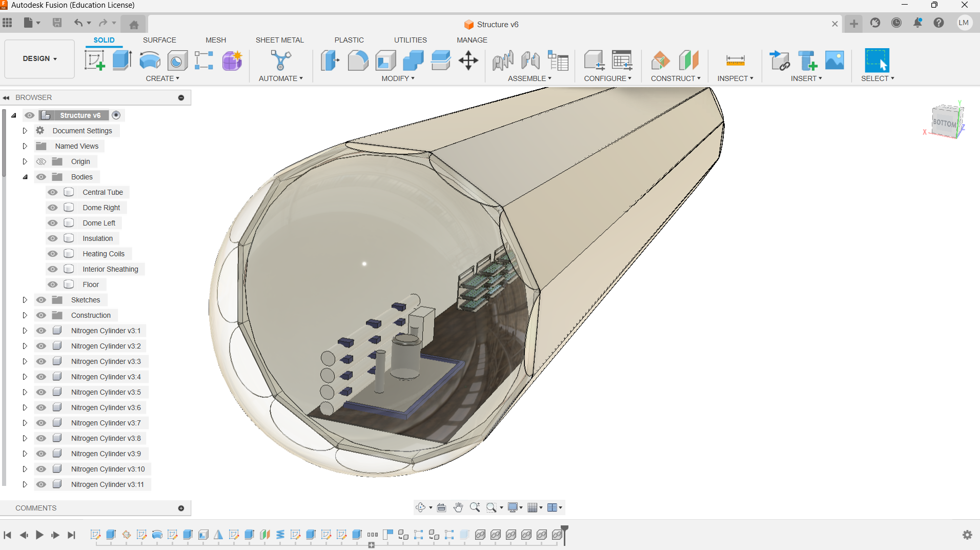Expand the Named Views folder
This screenshot has height=550, width=980.
coord(25,146)
